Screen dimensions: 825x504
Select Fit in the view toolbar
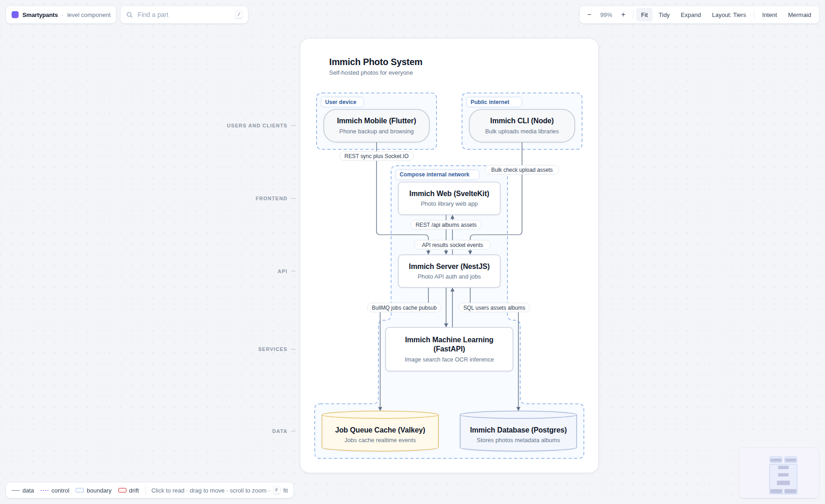(x=644, y=15)
